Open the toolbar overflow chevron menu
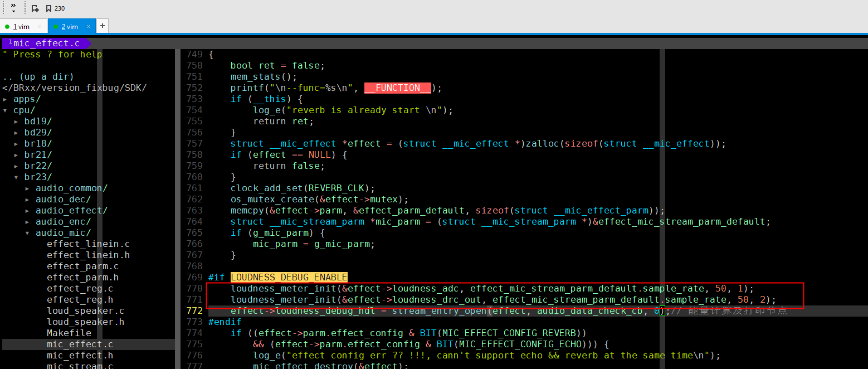 tap(13, 8)
